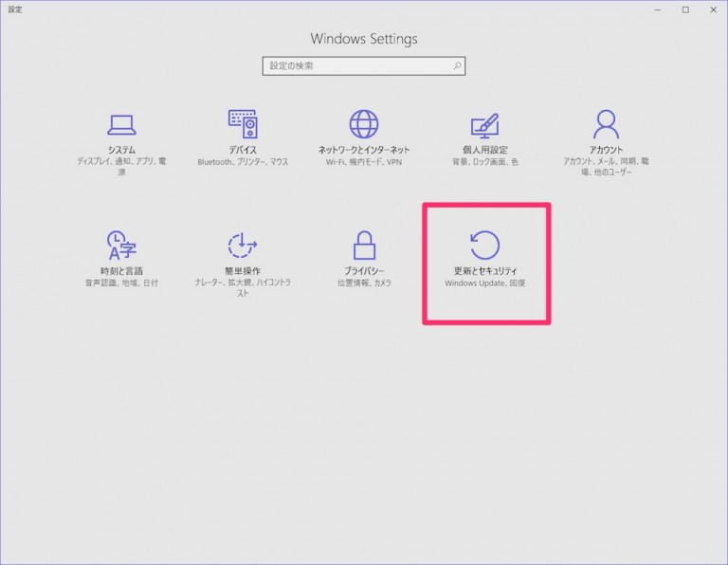The width and height of the screenshot is (728, 565).
Task: Click the Ease of Access dashed-circle icon
Action: point(243,246)
